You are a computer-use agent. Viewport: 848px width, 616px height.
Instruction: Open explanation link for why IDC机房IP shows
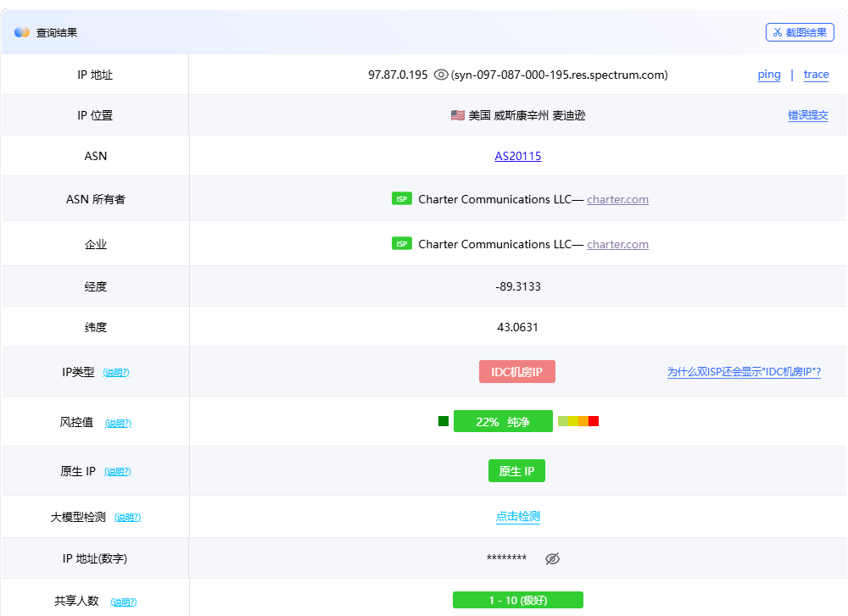point(744,372)
